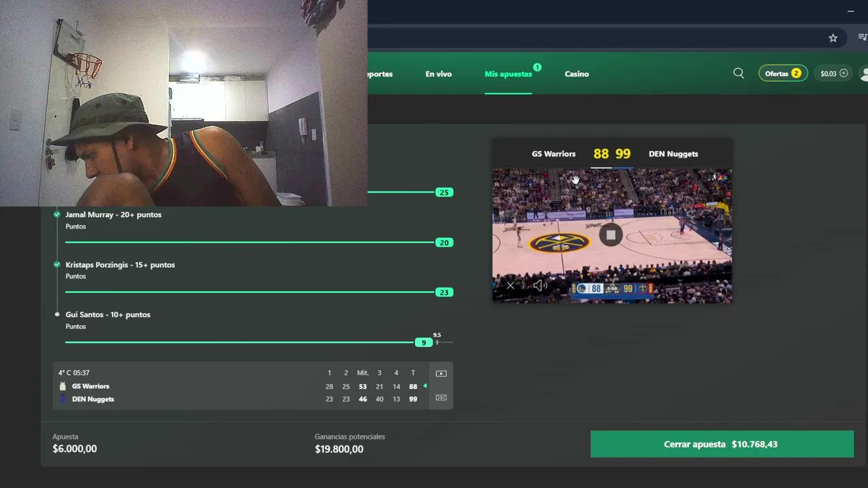Click the 88 99 score header
This screenshot has width=868, height=488.
612,154
